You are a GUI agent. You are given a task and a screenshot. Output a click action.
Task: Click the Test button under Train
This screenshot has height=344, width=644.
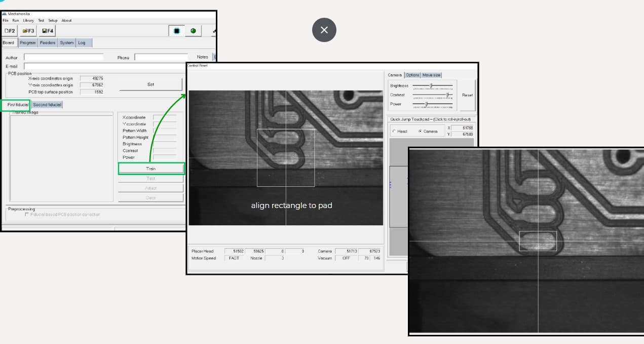[x=151, y=179]
